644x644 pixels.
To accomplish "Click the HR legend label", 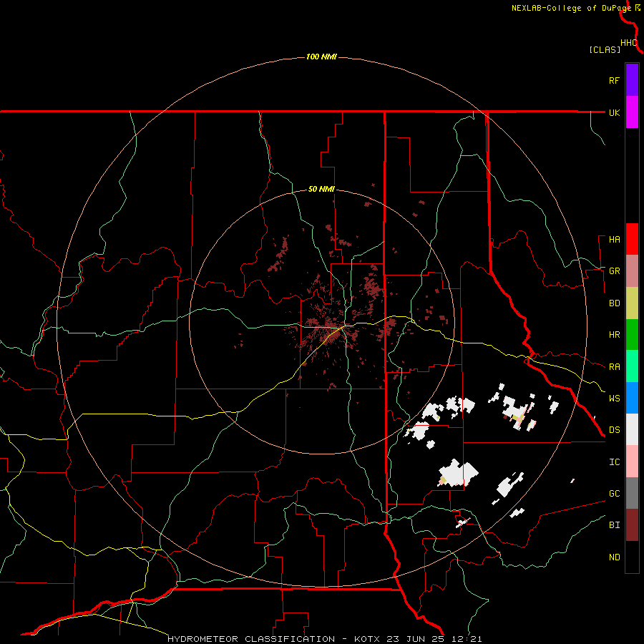I will pyautogui.click(x=614, y=335).
